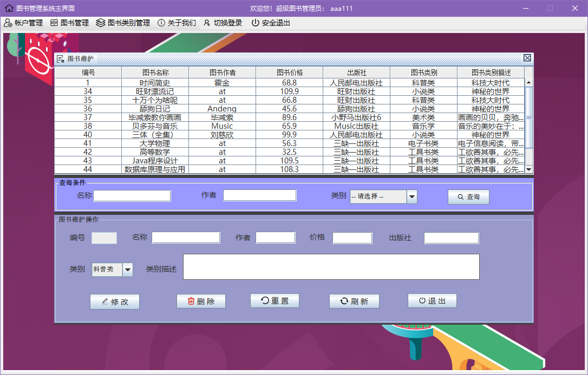Image resolution: width=588 pixels, height=375 pixels.
Task: Select the book 贝多芬与音乐
Action: point(155,126)
